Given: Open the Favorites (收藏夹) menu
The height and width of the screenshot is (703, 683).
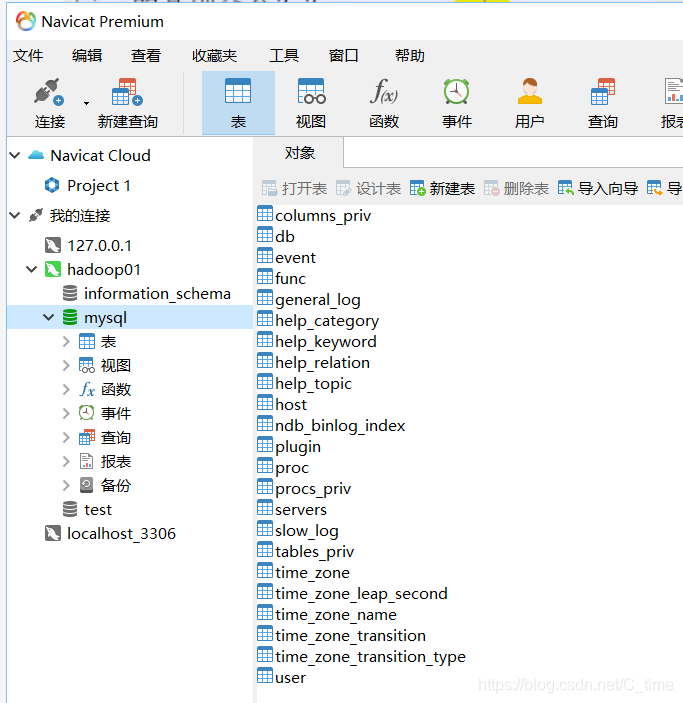Looking at the screenshot, I should [x=214, y=56].
